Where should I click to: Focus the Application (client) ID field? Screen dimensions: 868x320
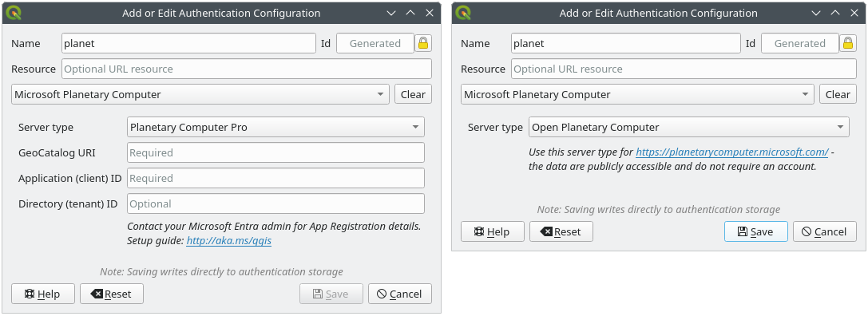point(275,178)
